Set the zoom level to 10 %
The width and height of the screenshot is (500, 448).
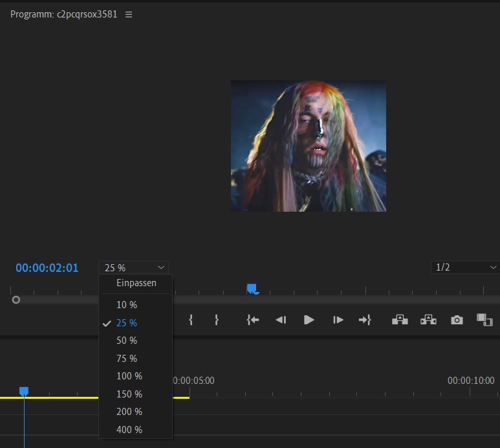[127, 305]
